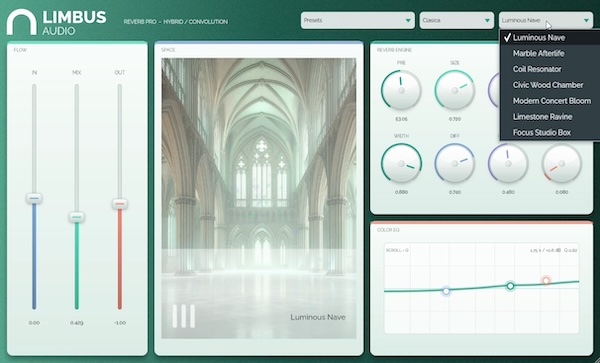
Task: Click the pause bars in the Space display
Action: [x=184, y=316]
